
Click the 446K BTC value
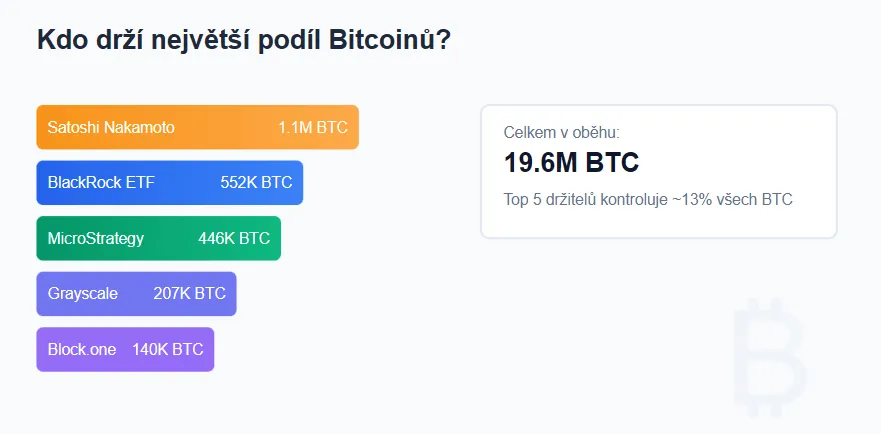pyautogui.click(x=234, y=238)
